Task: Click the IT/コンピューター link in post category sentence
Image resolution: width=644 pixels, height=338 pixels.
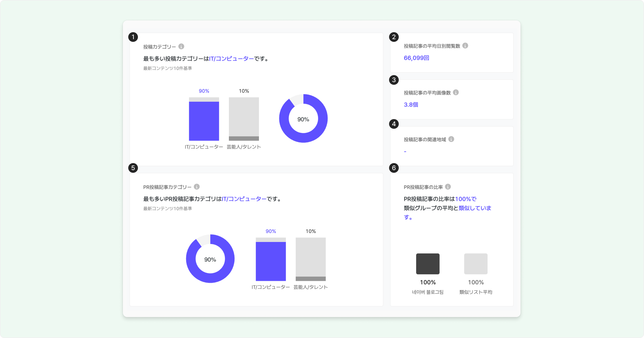Action: 231,58
